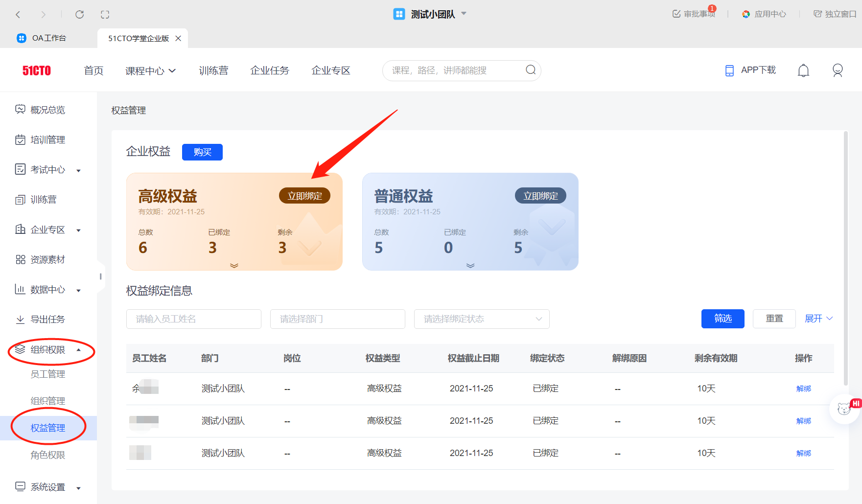Click 解绑 in the first employee row
The width and height of the screenshot is (862, 504).
(x=804, y=389)
